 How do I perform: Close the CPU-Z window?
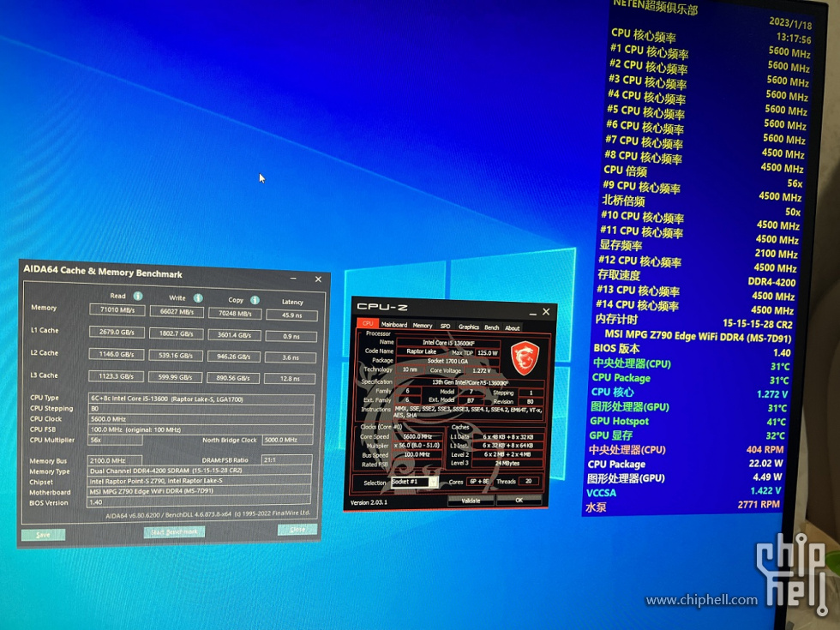[x=546, y=312]
